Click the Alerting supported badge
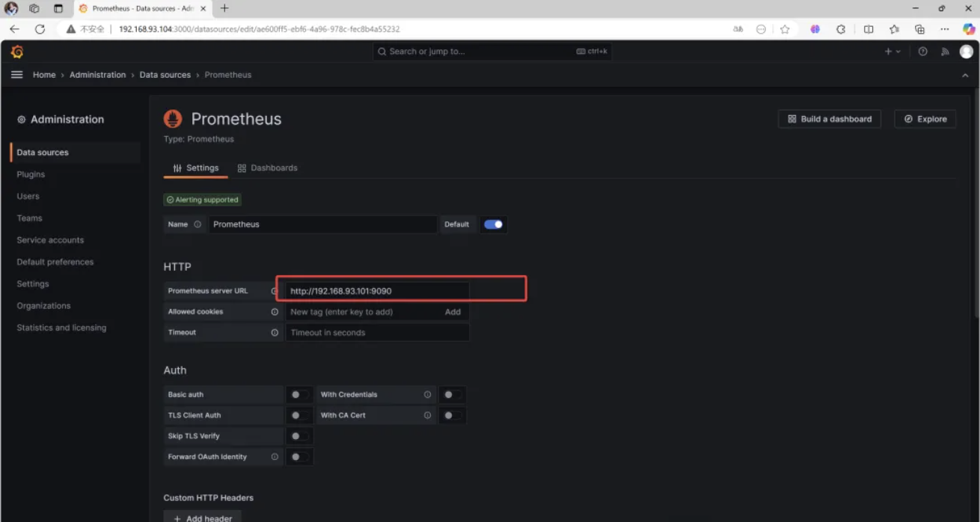This screenshot has width=980, height=522. coord(202,200)
